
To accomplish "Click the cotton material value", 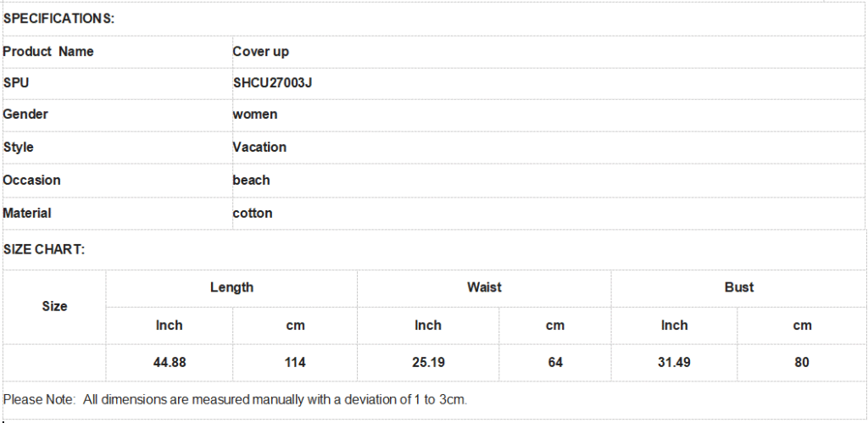I will [x=253, y=213].
